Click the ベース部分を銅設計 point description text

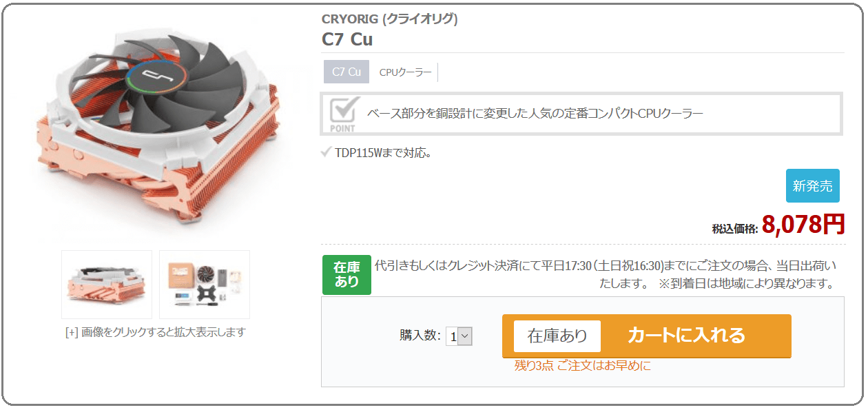coord(535,113)
